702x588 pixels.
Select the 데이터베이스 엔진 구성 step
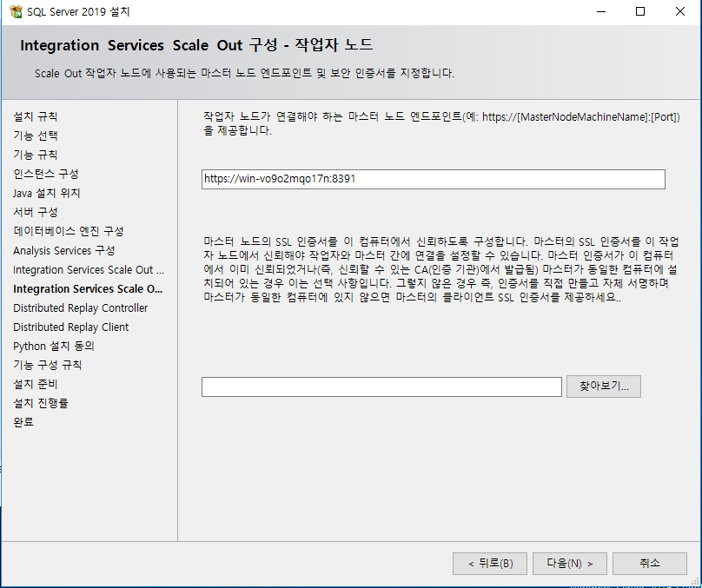(x=69, y=231)
